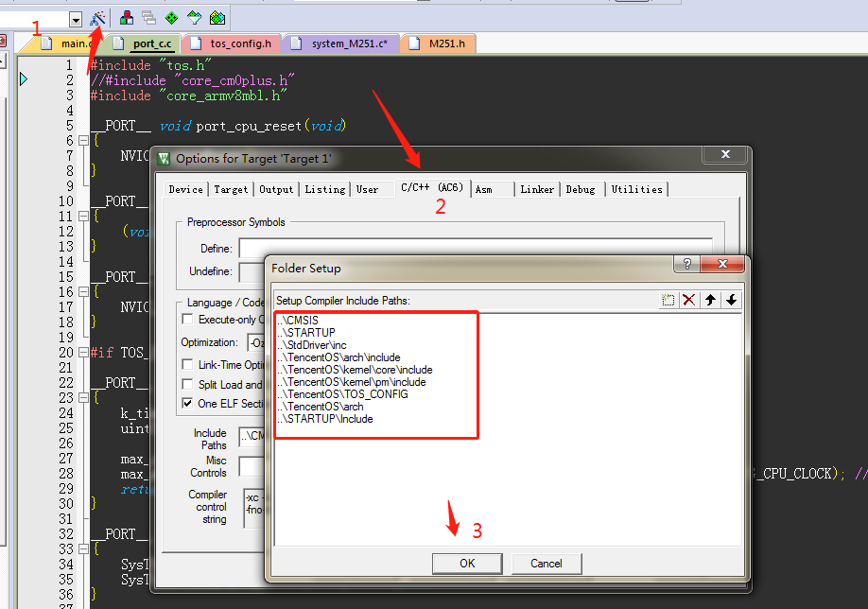Open the Device tab in Options dialog
The width and height of the screenshot is (868, 609).
pyautogui.click(x=185, y=189)
